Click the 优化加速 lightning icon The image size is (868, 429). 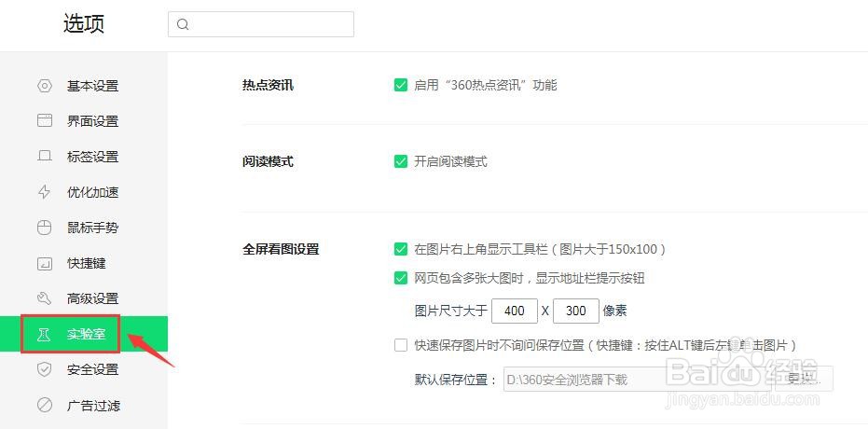(x=45, y=192)
